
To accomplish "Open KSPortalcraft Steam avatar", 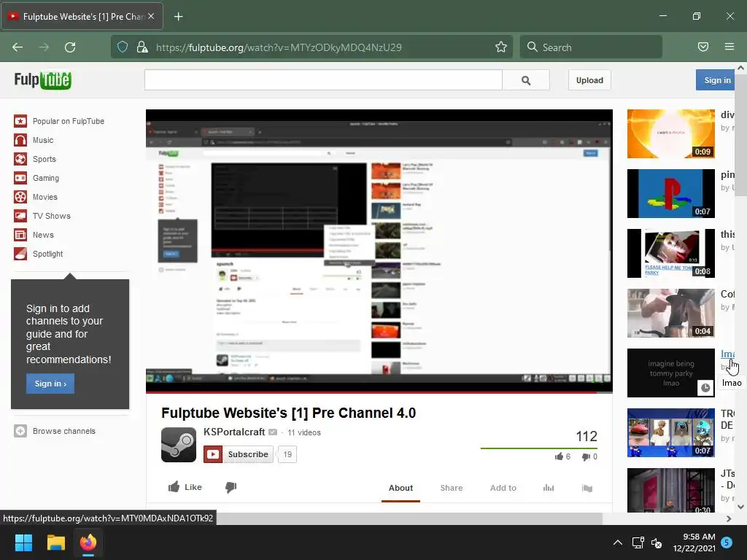I will pyautogui.click(x=179, y=445).
